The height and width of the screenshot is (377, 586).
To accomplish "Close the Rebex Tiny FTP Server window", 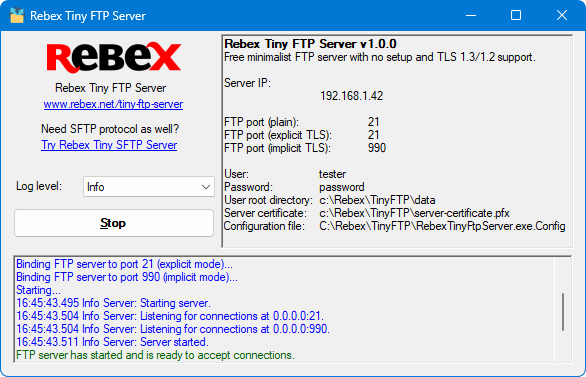I will coord(562,15).
